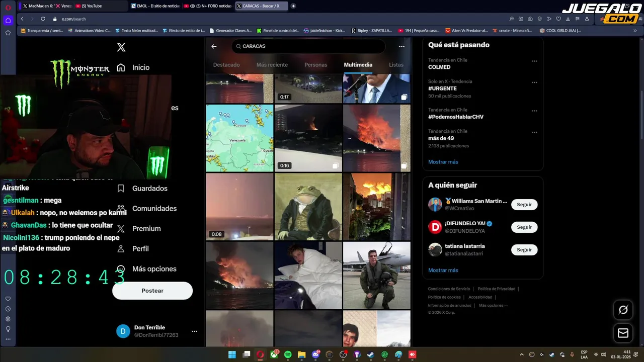Viewport: 644px width, 362px height.
Task: Show hidden system tray icons
Action: (x=521, y=354)
